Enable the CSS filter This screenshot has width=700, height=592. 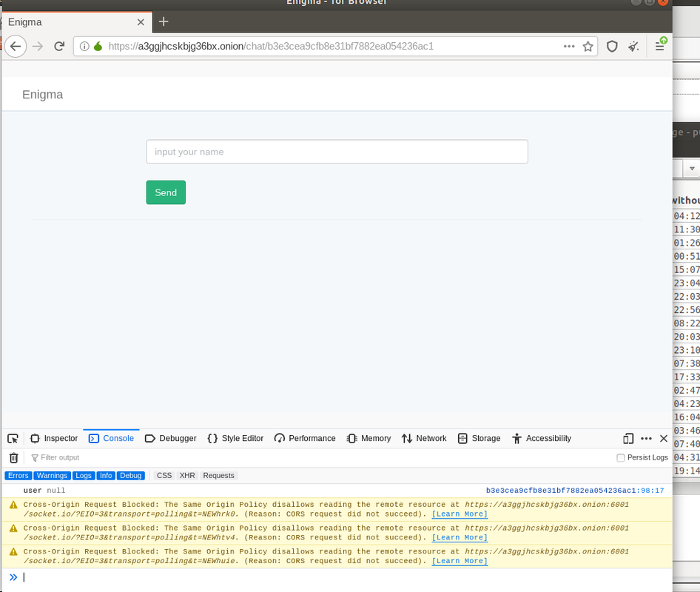pos(164,476)
